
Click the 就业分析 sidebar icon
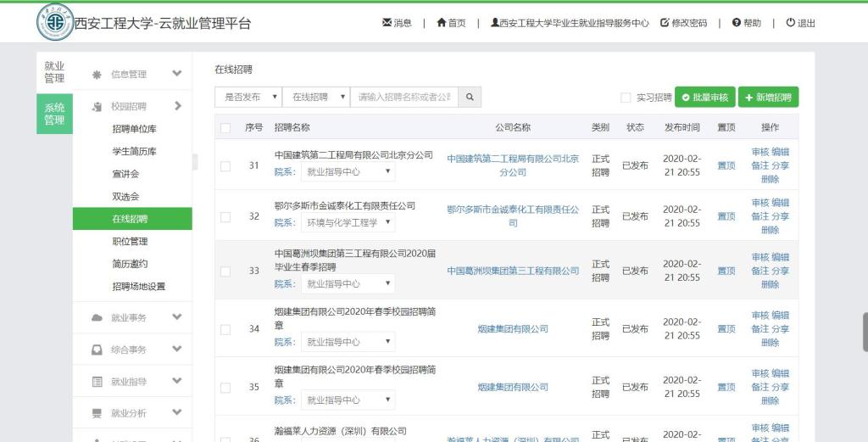click(x=97, y=413)
